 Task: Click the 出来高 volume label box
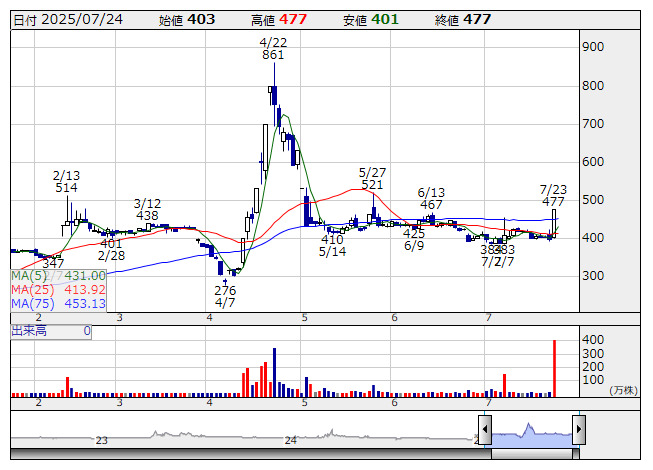tap(51, 332)
